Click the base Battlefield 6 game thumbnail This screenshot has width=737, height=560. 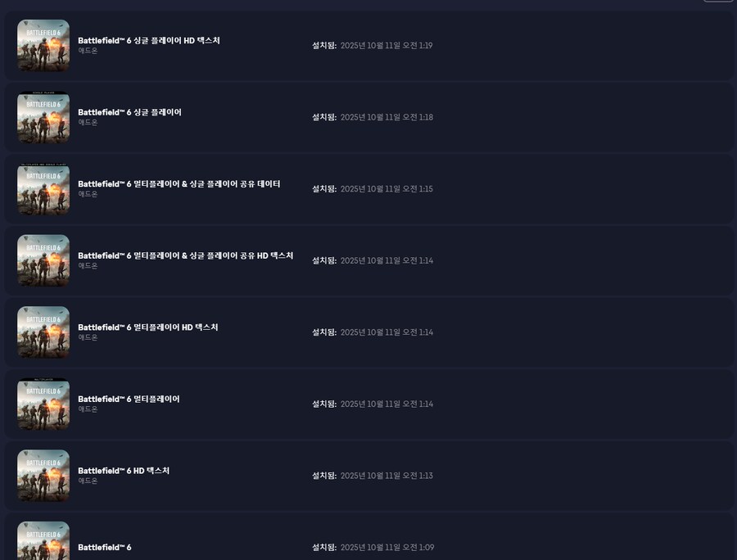(x=43, y=540)
